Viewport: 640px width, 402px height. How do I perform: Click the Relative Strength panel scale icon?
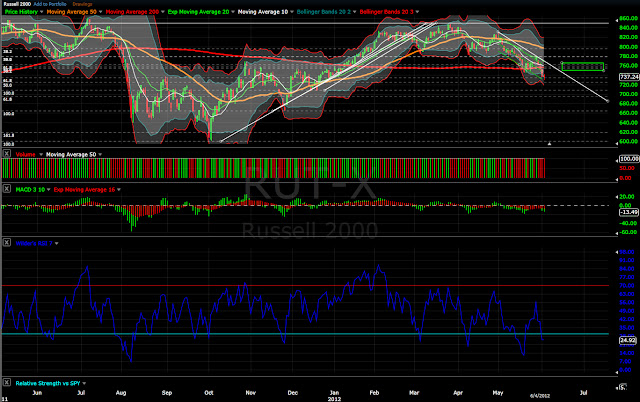(622, 386)
